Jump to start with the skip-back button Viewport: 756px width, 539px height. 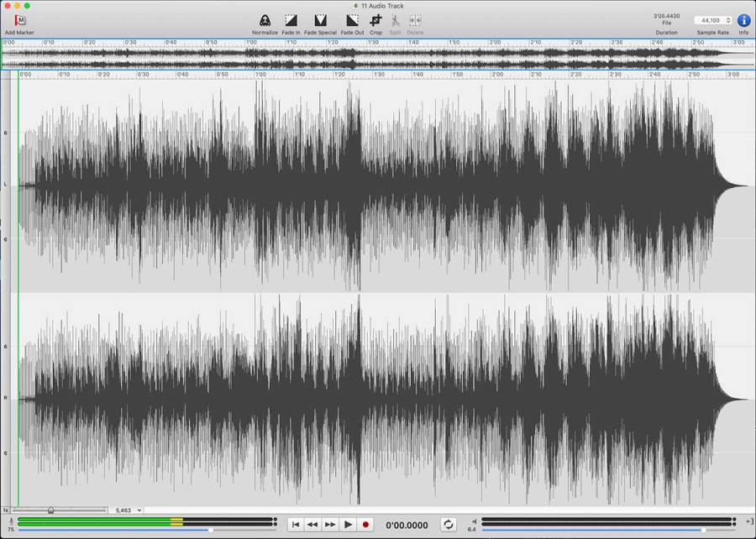[294, 523]
